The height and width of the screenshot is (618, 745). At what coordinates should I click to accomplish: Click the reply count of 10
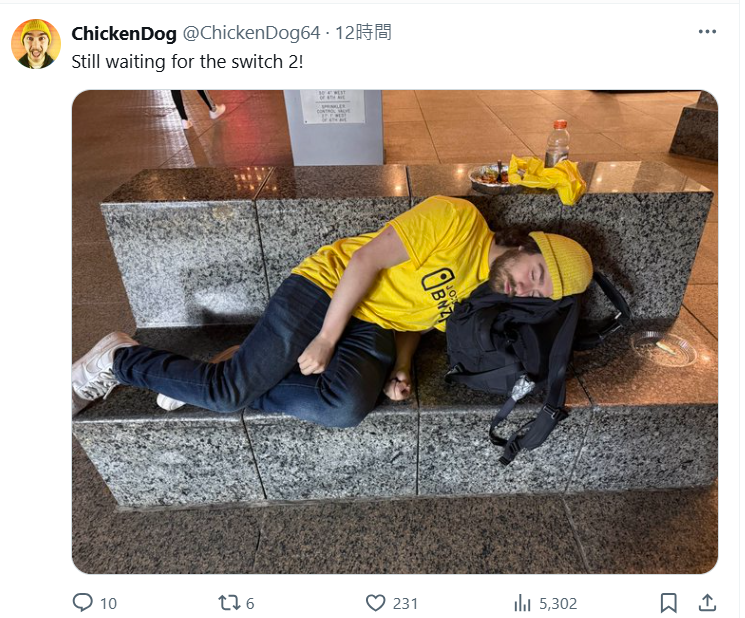point(108,603)
